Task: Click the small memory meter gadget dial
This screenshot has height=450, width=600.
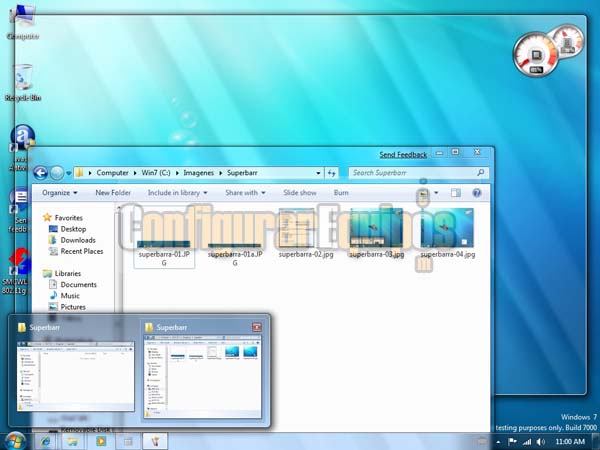Action: click(x=568, y=41)
